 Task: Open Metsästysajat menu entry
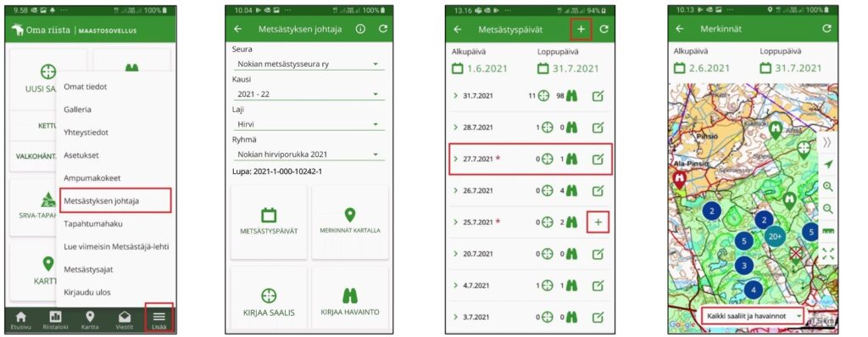88,269
